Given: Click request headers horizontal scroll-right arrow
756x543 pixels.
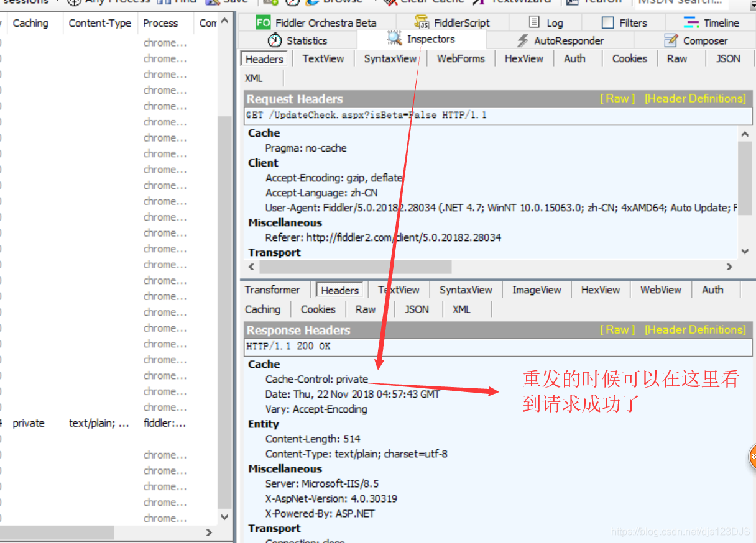Looking at the screenshot, I should tap(730, 267).
